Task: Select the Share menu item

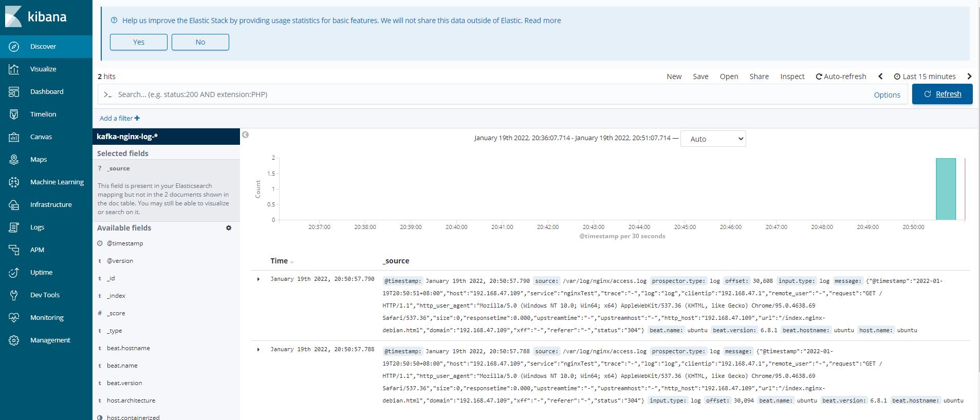Action: tap(759, 77)
